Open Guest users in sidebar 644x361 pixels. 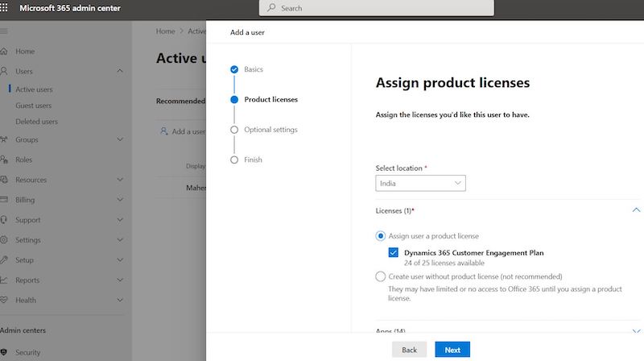[x=34, y=106]
